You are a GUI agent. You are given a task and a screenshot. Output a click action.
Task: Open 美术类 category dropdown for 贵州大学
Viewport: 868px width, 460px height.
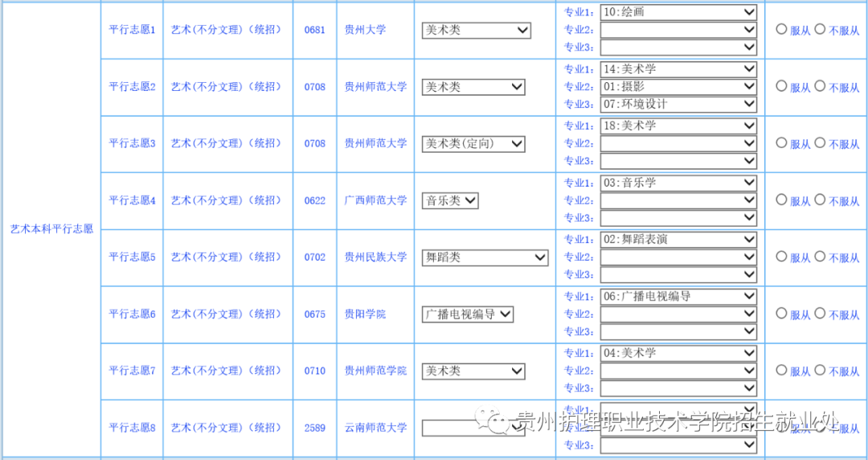(476, 30)
